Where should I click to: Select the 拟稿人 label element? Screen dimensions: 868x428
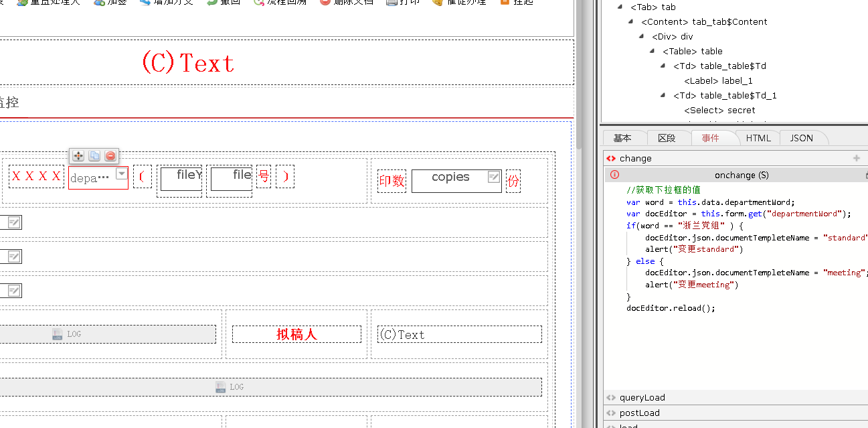[x=296, y=334]
